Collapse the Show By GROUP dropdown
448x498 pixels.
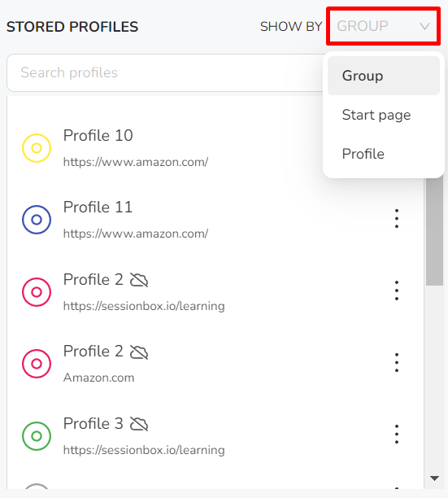click(383, 26)
